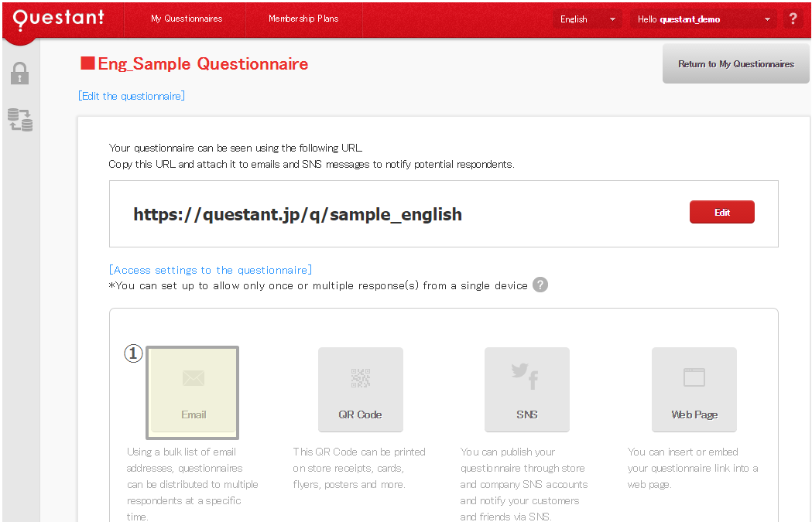This screenshot has height=522, width=812.
Task: Select the SNS distribution tile
Action: point(527,390)
